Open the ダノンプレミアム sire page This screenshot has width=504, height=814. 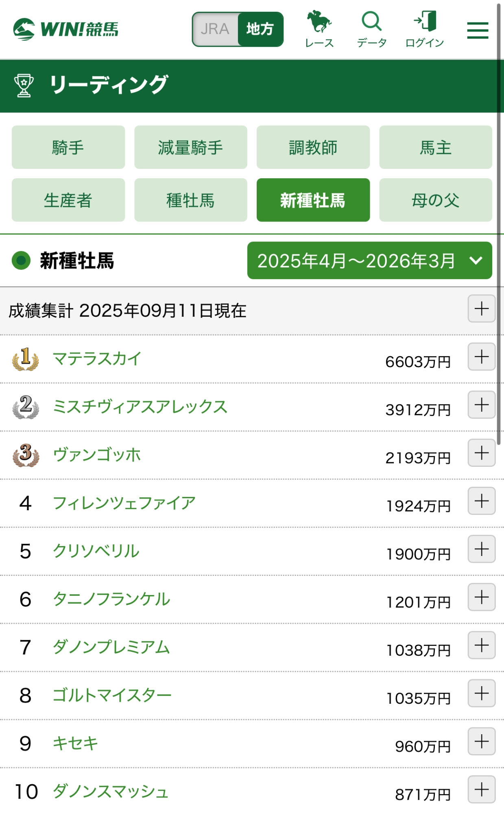[111, 647]
